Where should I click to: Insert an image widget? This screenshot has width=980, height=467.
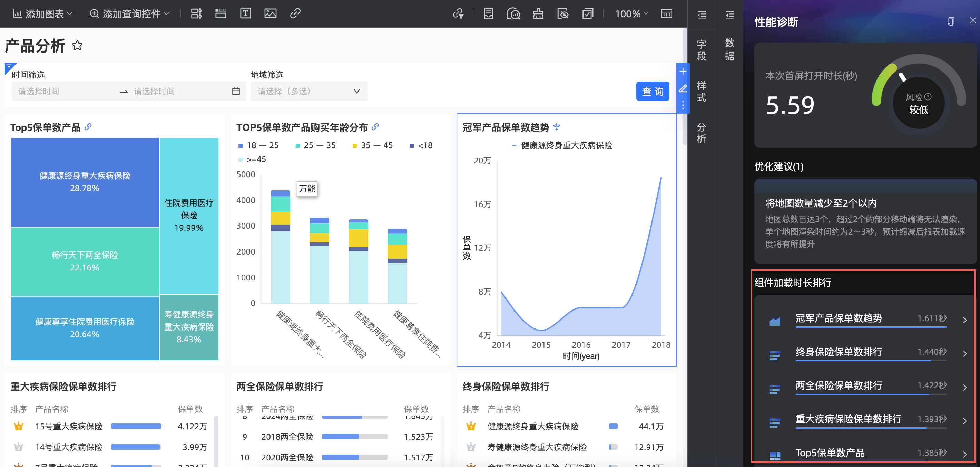pyautogui.click(x=271, y=14)
